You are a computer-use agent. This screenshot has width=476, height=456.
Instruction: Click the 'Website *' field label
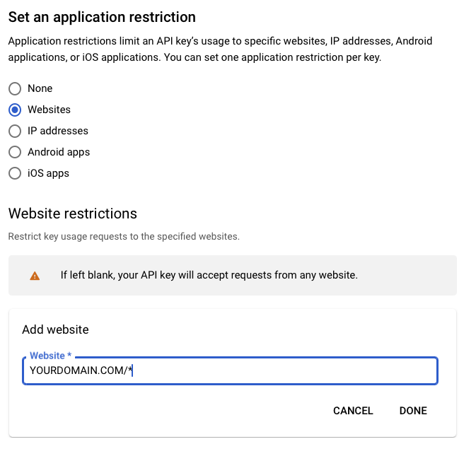point(50,356)
